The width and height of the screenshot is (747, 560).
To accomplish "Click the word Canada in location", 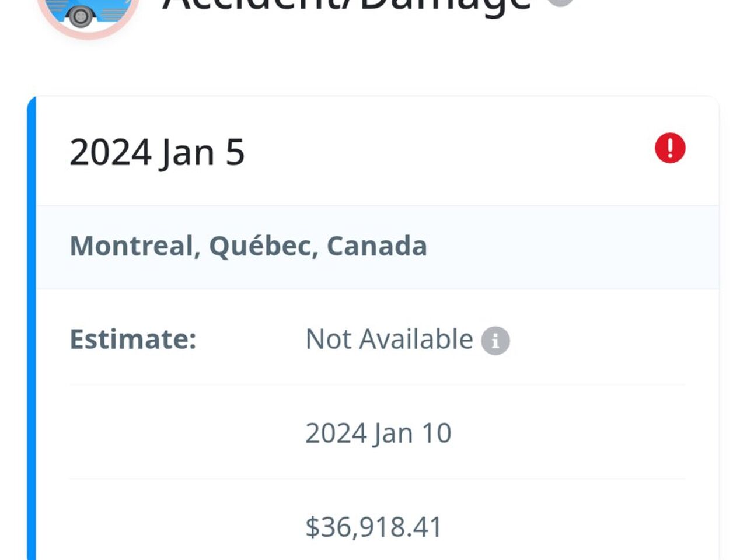I will (x=376, y=246).
